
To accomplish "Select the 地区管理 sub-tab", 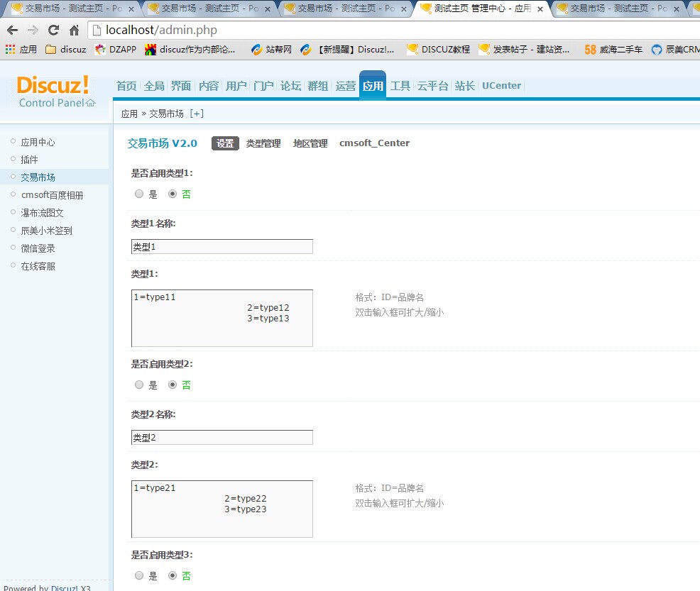I will [310, 143].
